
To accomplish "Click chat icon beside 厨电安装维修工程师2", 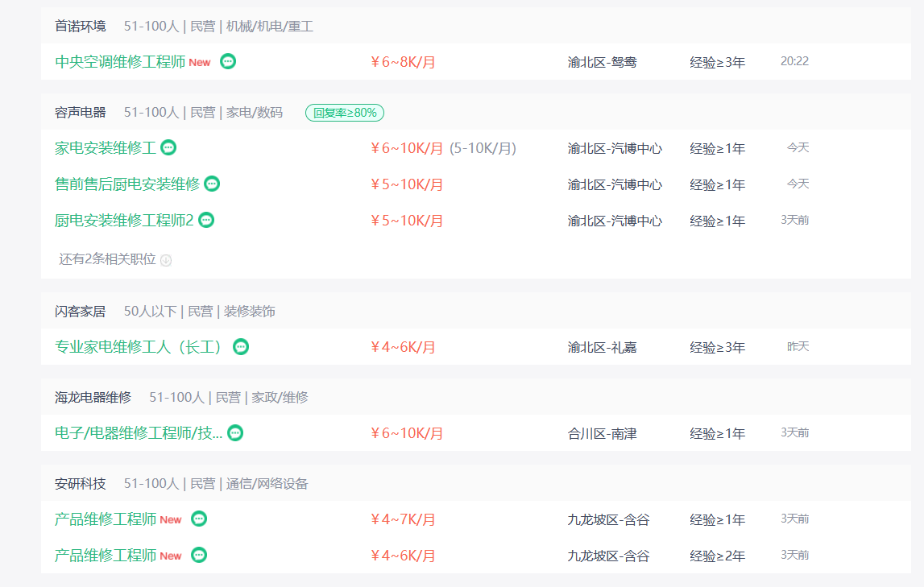I will (x=206, y=220).
